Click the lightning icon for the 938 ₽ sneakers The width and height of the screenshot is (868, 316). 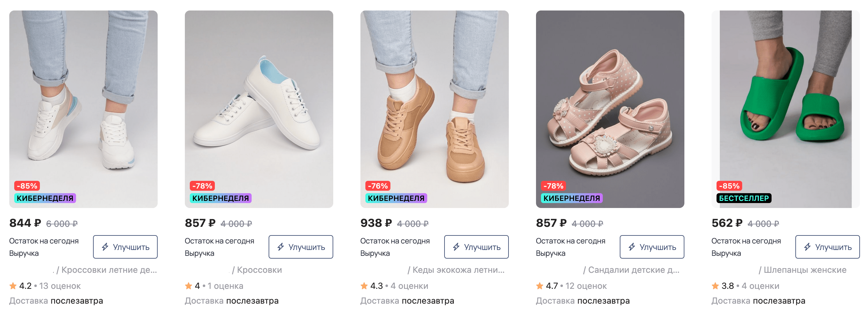click(456, 247)
